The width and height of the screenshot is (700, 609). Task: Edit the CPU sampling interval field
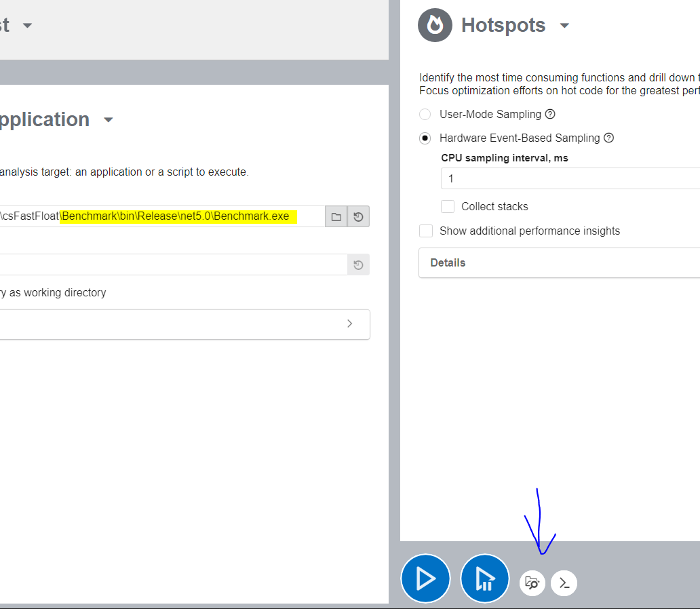click(x=570, y=178)
